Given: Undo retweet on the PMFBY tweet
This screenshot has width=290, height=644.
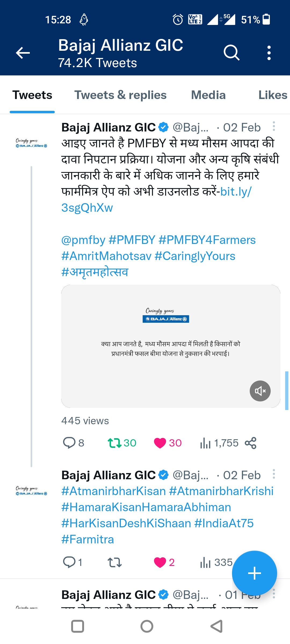Looking at the screenshot, I should pyautogui.click(x=115, y=443).
